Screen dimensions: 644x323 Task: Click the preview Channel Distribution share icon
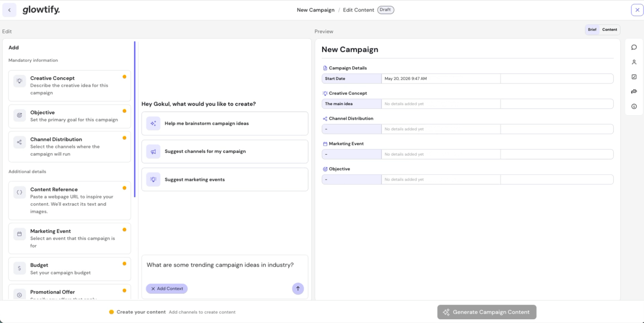click(x=325, y=119)
